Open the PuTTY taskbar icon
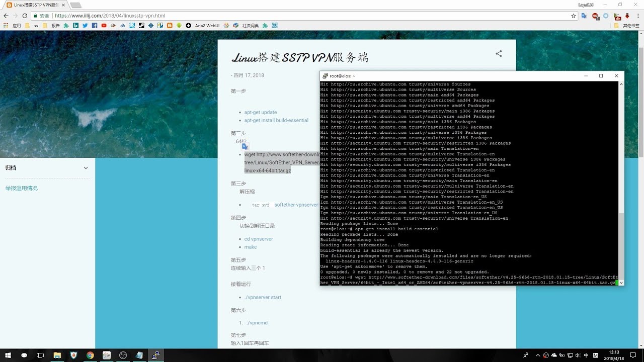 (156, 355)
